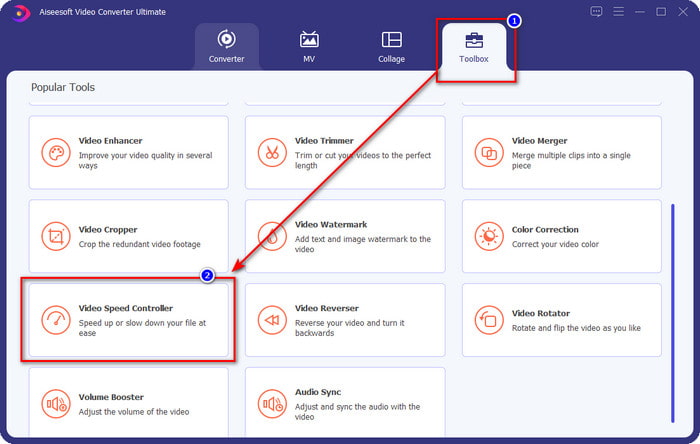
Task: Click 'Adjust the volume of the video' text
Action: [133, 411]
